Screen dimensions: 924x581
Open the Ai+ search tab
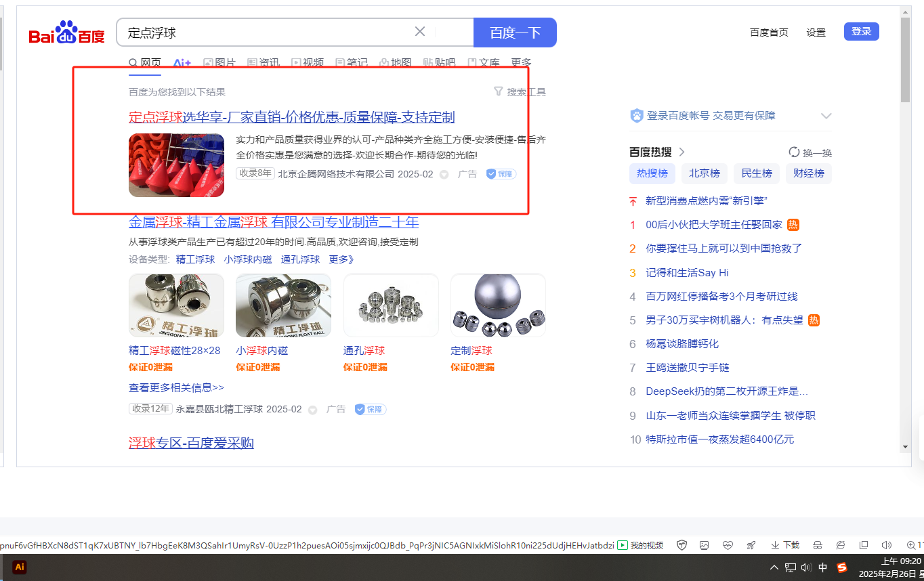(182, 62)
